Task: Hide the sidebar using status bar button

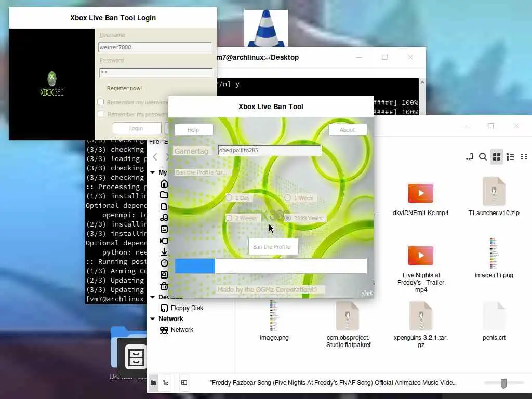Action: pyautogui.click(x=184, y=383)
